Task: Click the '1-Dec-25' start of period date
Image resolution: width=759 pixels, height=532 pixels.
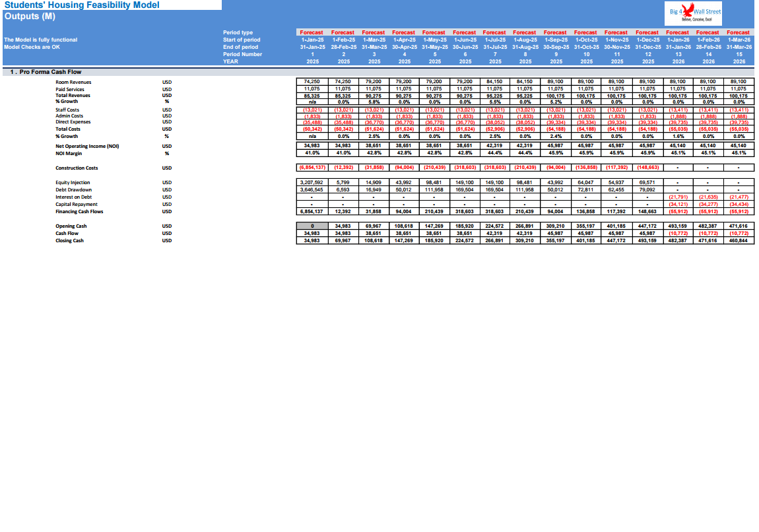Action: (647, 40)
